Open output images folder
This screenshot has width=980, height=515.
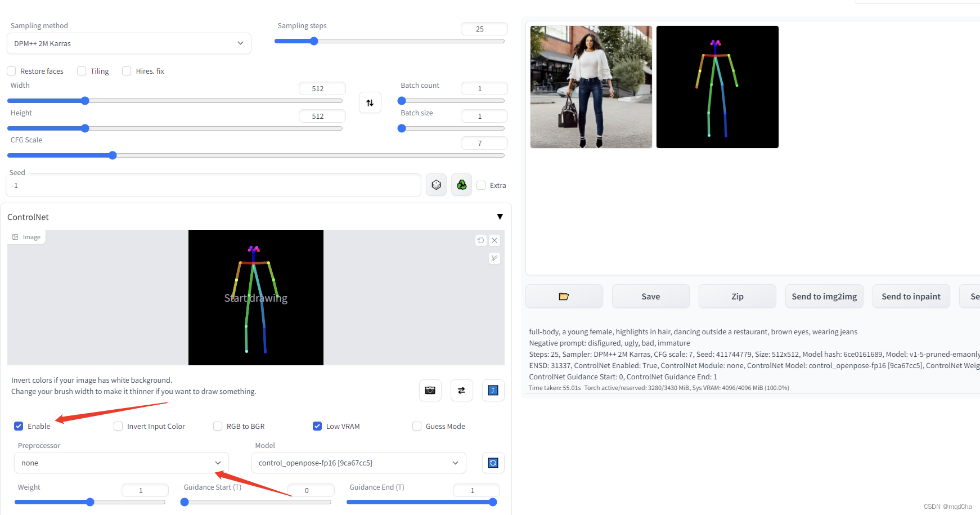(x=564, y=296)
